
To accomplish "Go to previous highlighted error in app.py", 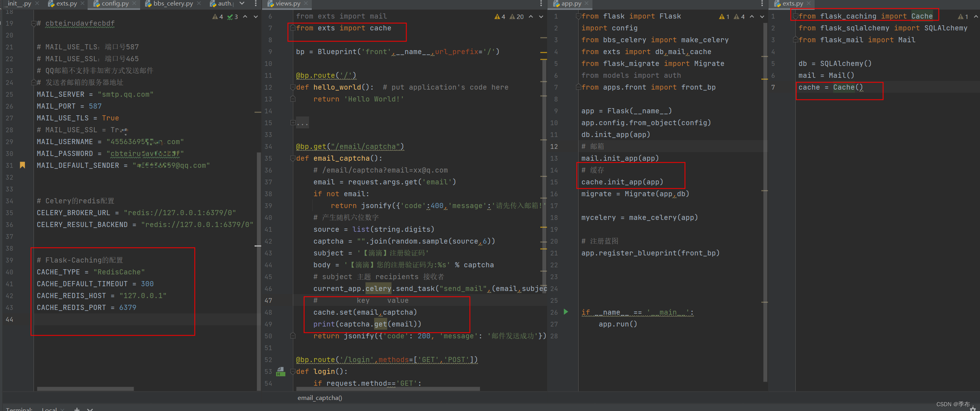I will 752,17.
